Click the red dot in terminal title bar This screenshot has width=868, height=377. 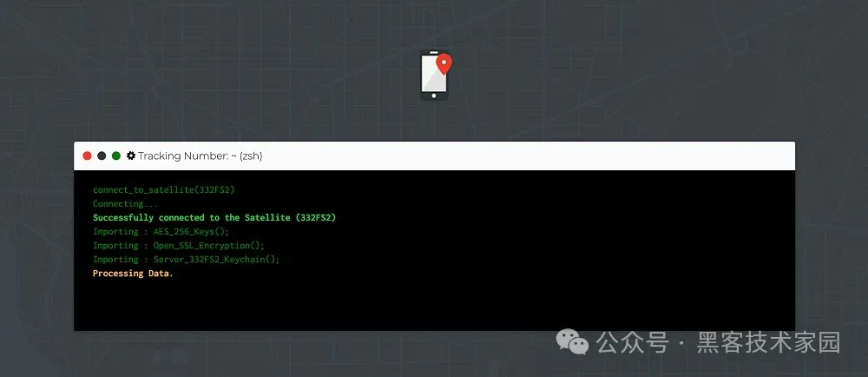pyautogui.click(x=87, y=156)
